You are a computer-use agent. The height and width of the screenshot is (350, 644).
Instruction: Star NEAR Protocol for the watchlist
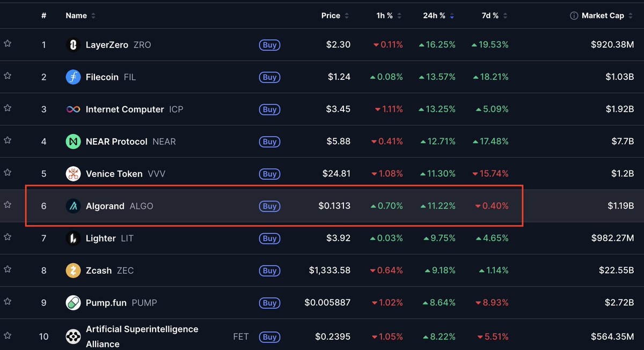[x=8, y=140]
